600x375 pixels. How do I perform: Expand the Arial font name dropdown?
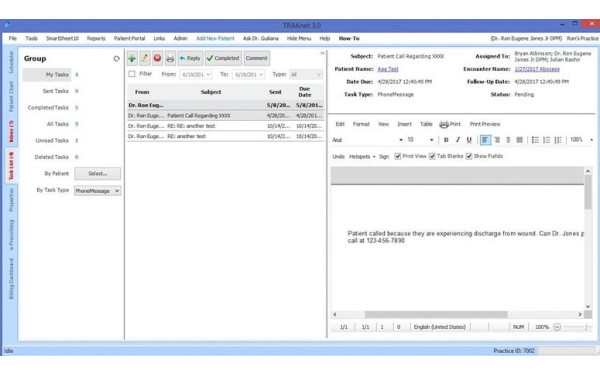(401, 140)
